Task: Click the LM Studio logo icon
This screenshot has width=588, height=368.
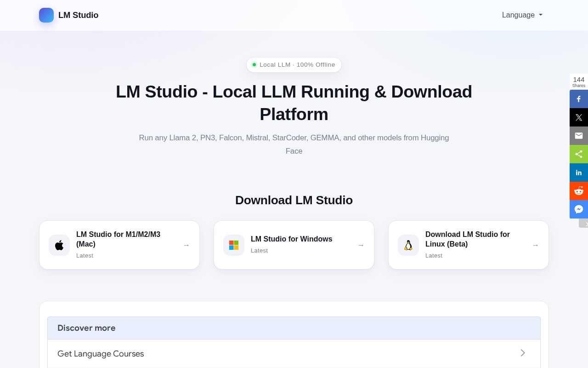Action: 46,15
